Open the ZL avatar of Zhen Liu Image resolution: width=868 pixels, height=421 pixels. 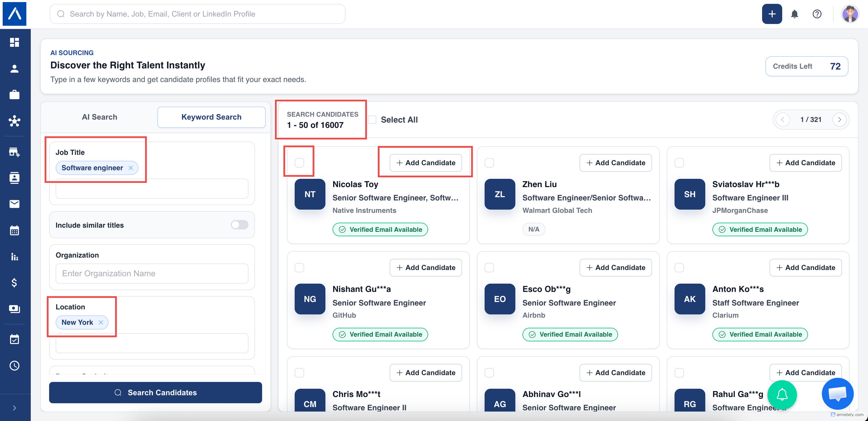[x=500, y=194]
